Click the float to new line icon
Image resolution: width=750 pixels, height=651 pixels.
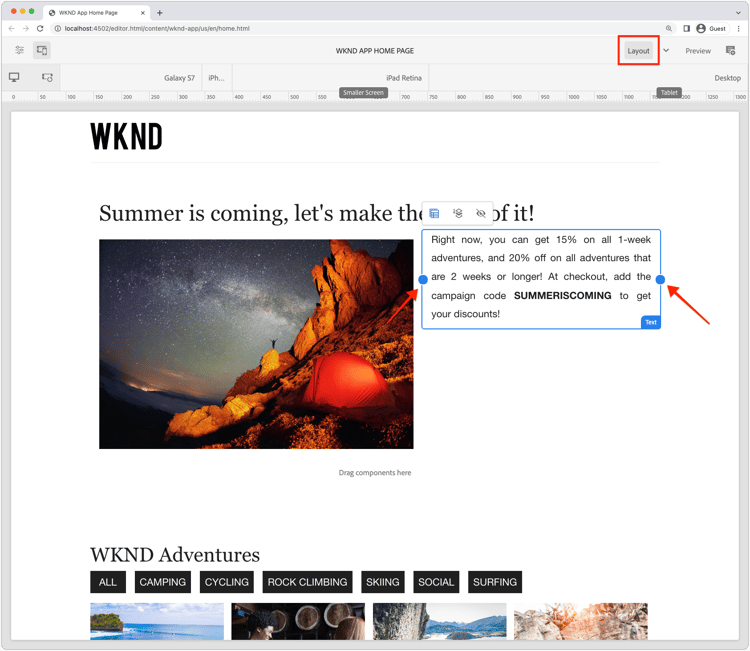coord(458,213)
